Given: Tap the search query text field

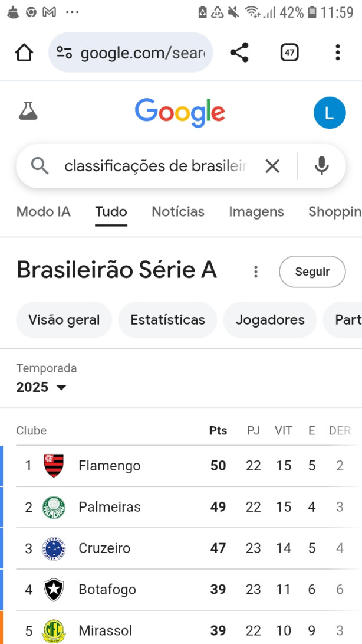Looking at the screenshot, I should tap(156, 166).
